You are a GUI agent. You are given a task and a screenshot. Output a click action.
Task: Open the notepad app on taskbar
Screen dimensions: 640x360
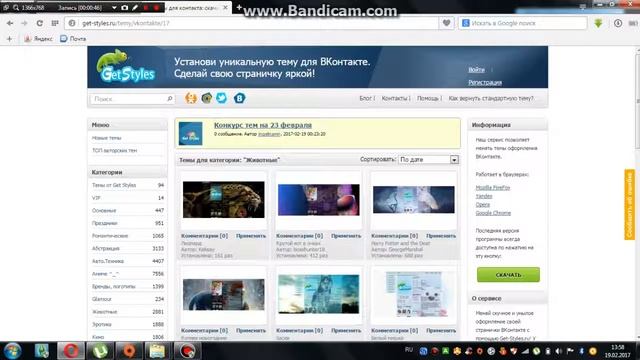click(157, 351)
